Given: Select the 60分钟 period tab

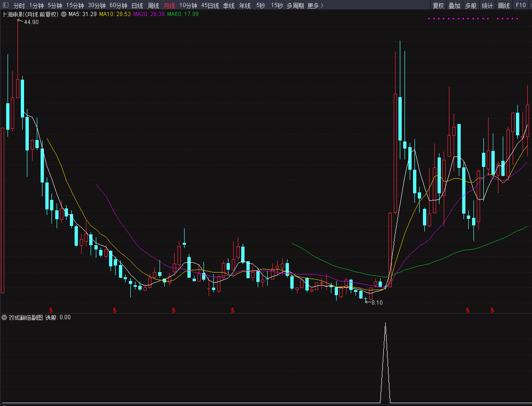Looking at the screenshot, I should (118, 5).
